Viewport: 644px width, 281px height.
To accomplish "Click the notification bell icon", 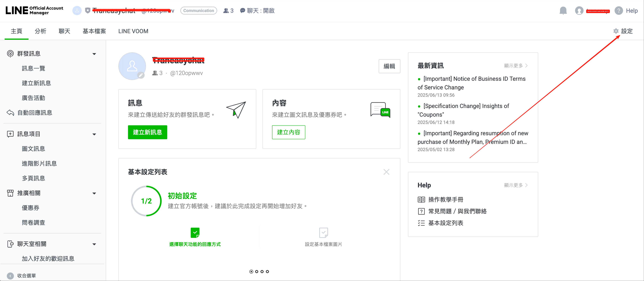I will [563, 11].
